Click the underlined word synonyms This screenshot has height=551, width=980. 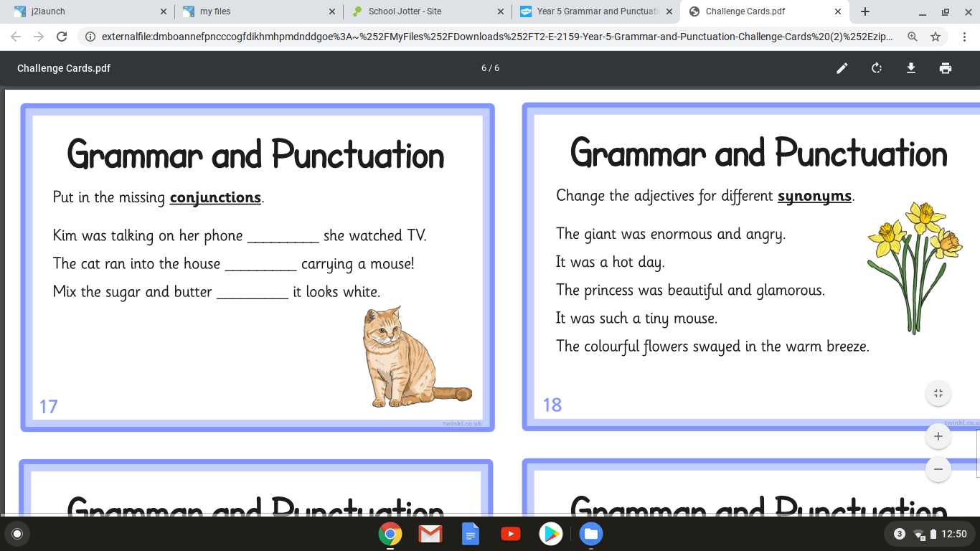(x=814, y=196)
